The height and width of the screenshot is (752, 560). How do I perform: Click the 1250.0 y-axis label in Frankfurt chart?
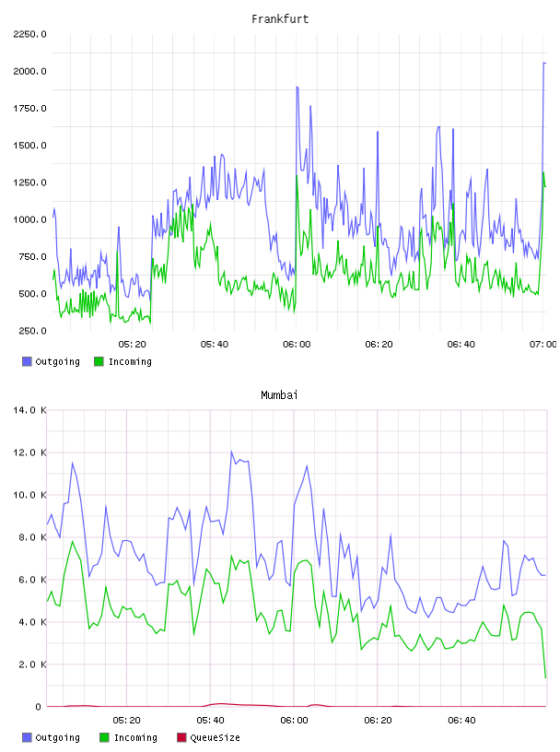tap(29, 182)
